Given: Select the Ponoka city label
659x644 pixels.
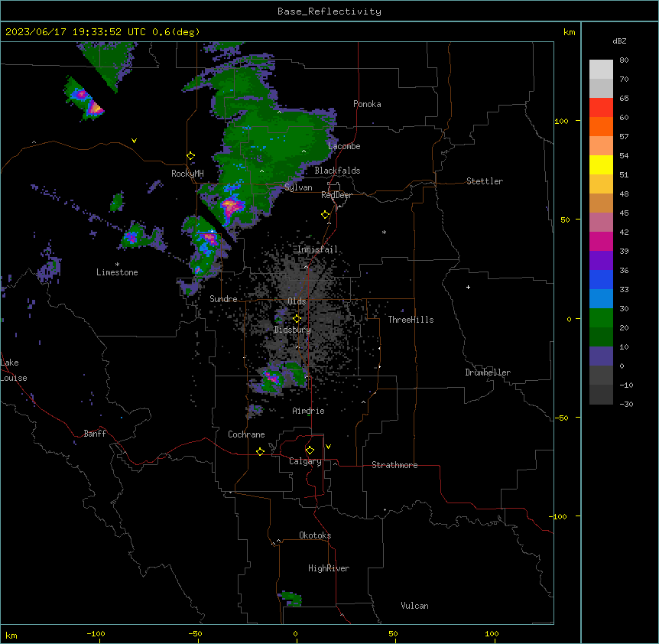Looking at the screenshot, I should 367,104.
